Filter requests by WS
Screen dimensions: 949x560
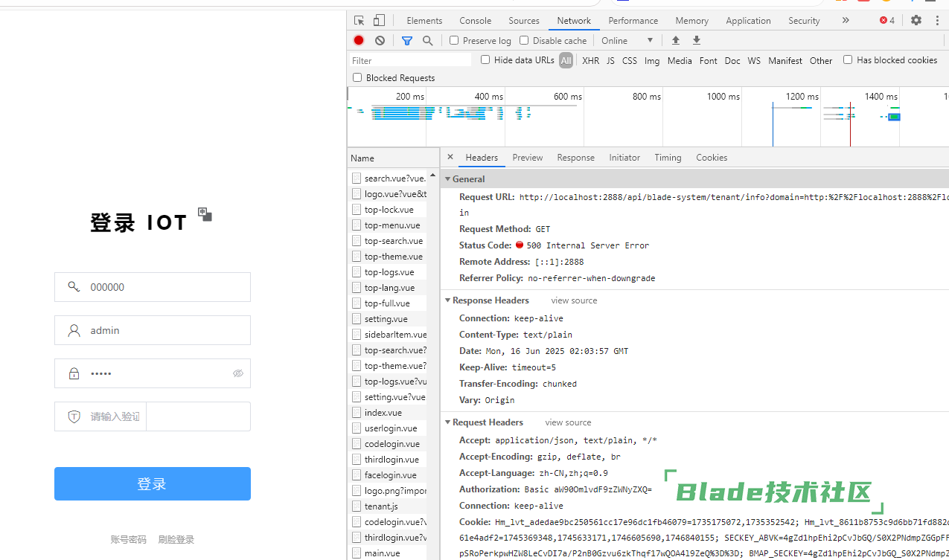click(x=754, y=61)
